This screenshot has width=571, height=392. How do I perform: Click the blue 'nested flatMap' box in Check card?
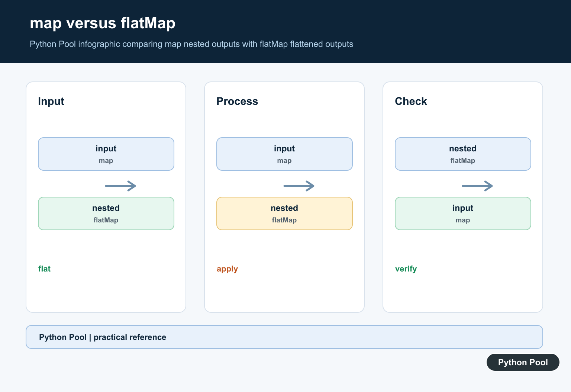pyautogui.click(x=463, y=154)
